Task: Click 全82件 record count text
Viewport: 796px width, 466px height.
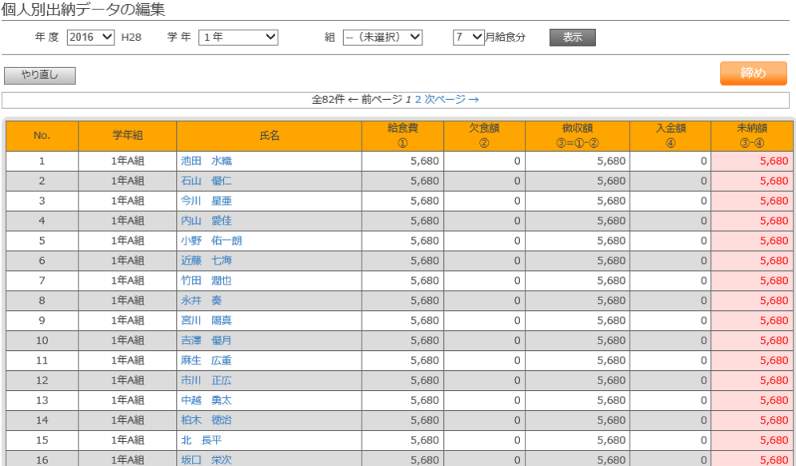Action: pyautogui.click(x=328, y=99)
